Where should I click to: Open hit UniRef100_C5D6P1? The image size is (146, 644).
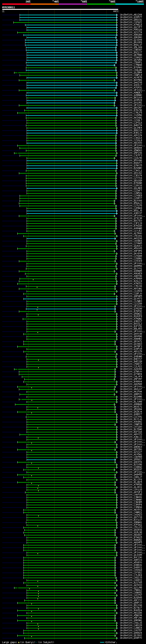pyautogui.click(x=131, y=63)
